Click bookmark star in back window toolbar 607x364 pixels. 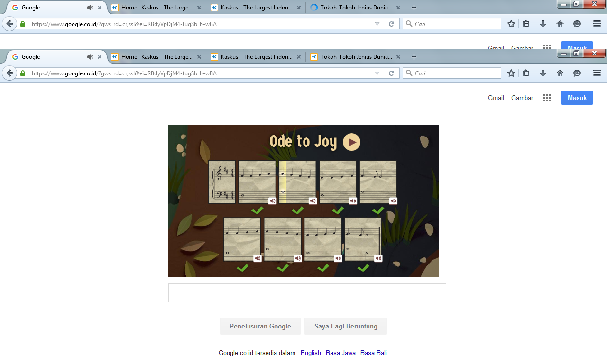coord(511,24)
